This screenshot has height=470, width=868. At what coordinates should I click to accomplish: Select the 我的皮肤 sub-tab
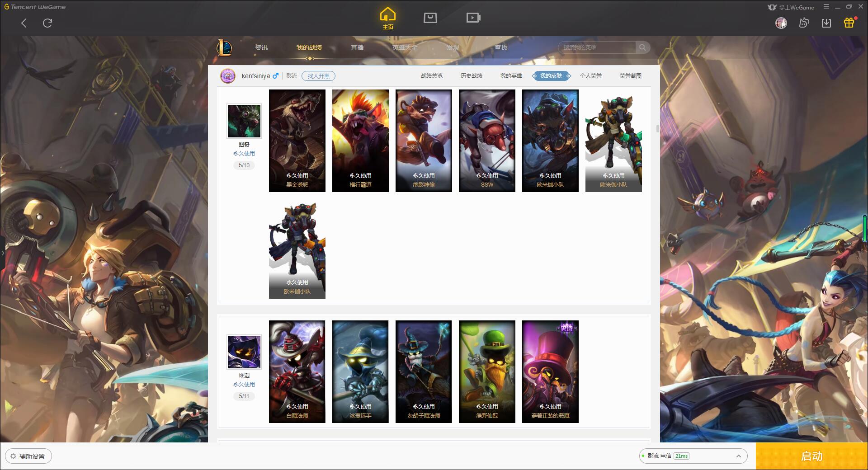pos(551,76)
